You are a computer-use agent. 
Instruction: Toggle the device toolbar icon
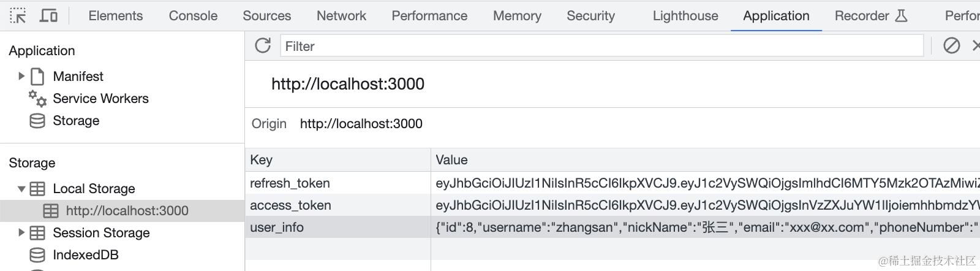point(48,15)
